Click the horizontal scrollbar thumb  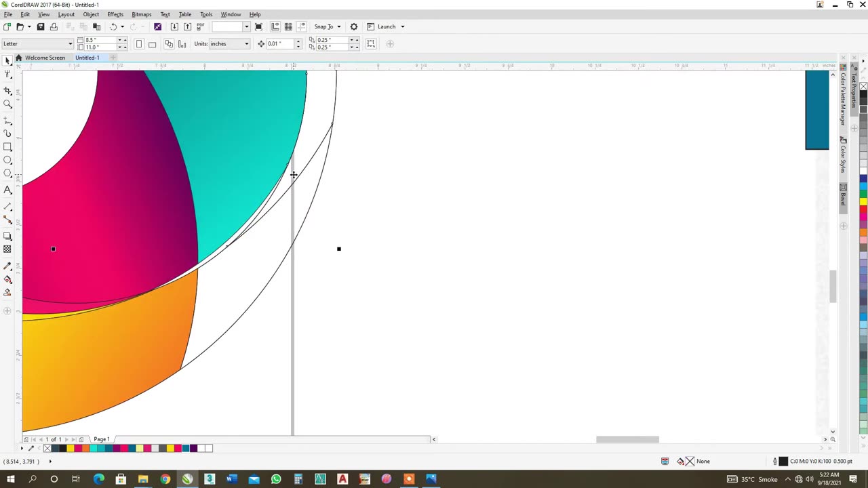pos(627,439)
